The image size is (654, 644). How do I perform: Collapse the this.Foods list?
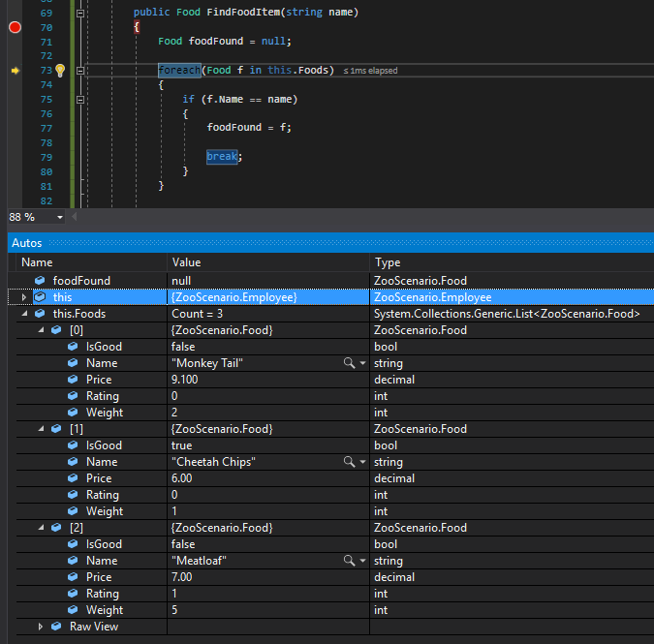click(x=24, y=314)
